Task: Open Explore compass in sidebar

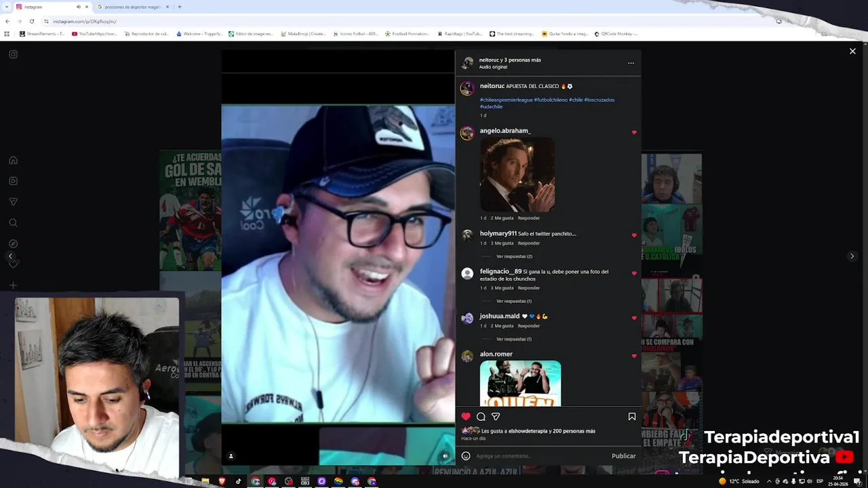Action: 13,243
